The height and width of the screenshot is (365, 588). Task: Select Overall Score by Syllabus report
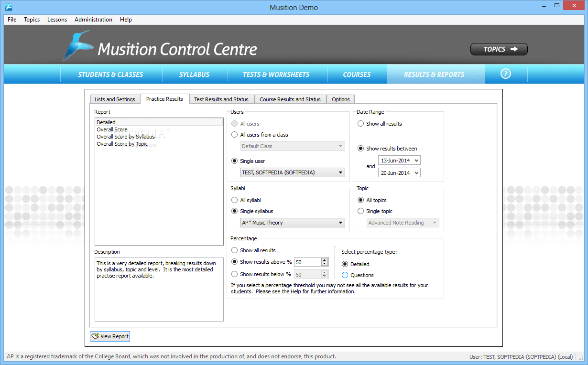pos(159,137)
